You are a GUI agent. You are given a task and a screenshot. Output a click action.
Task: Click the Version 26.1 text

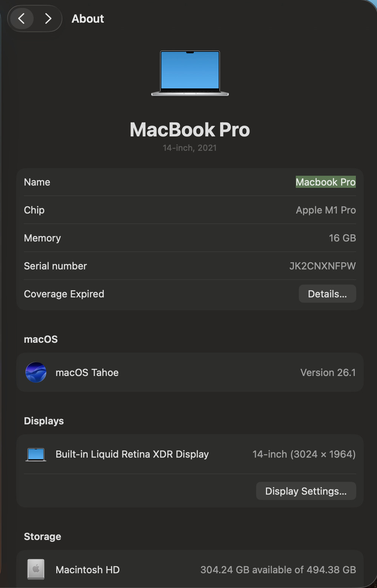(x=328, y=373)
